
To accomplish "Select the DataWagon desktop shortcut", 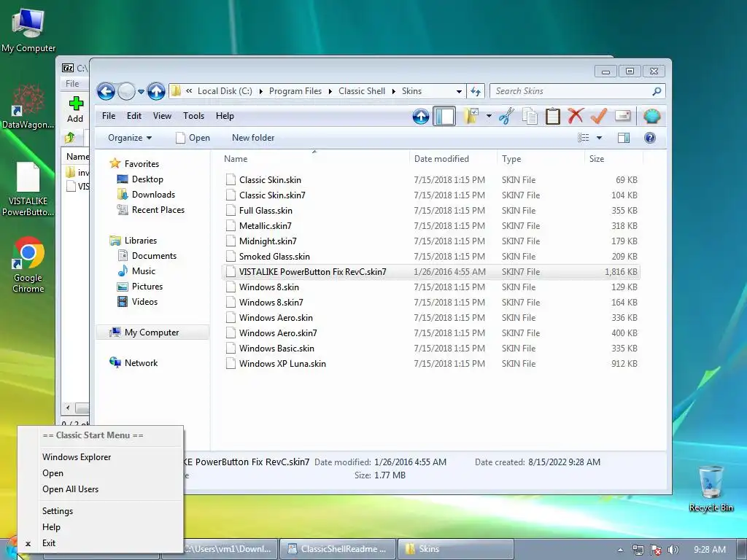I will coord(28,106).
